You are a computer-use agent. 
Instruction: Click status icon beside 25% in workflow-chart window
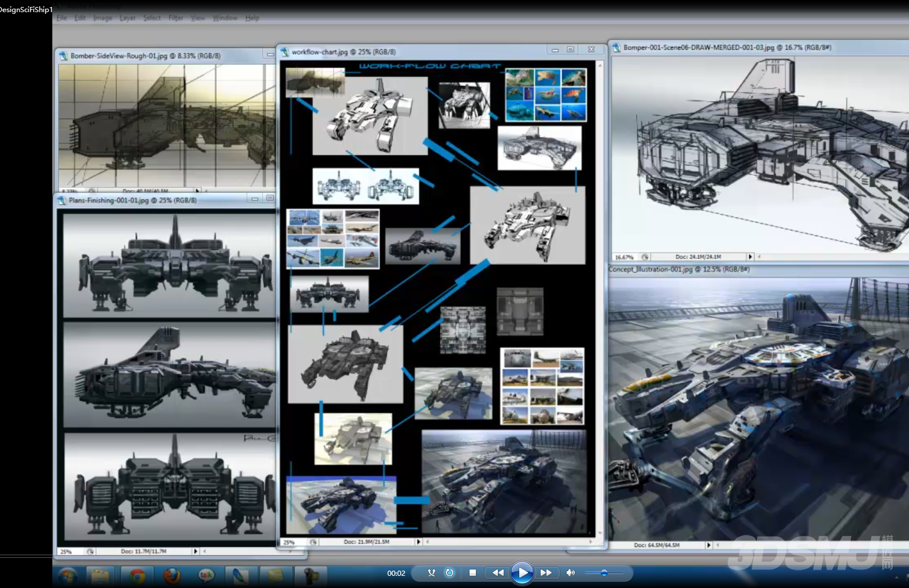pyautogui.click(x=313, y=542)
